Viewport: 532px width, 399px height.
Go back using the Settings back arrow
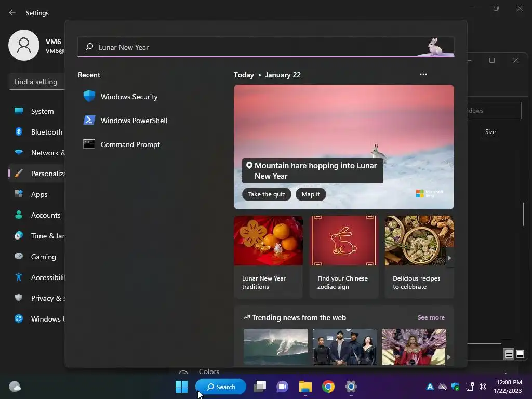pyautogui.click(x=12, y=12)
